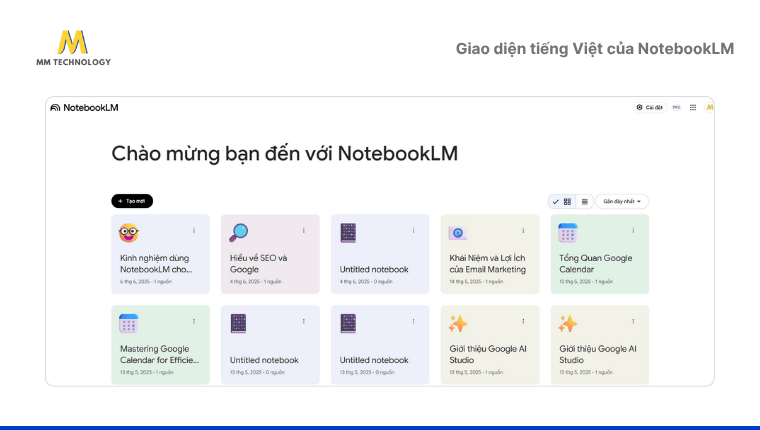
Task: Click the email emoji on Khái Niệm và Lợi Ích card
Action: pos(458,233)
